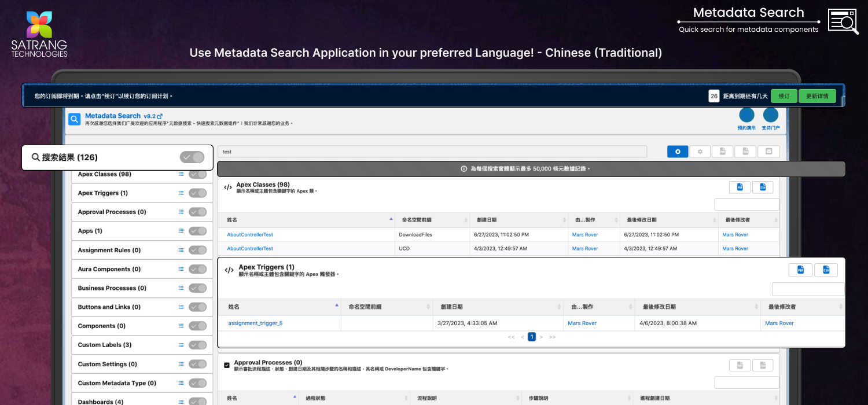Viewport: 868px width, 405px height.
Task: Toggle the Assignment Rules (0) switch
Action: (197, 250)
